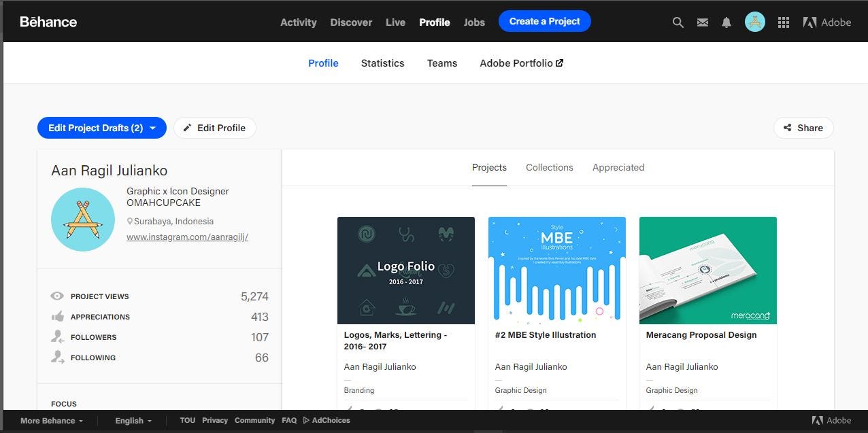Click the location pin icon by Surabaya
The height and width of the screenshot is (433, 868).
130,222
